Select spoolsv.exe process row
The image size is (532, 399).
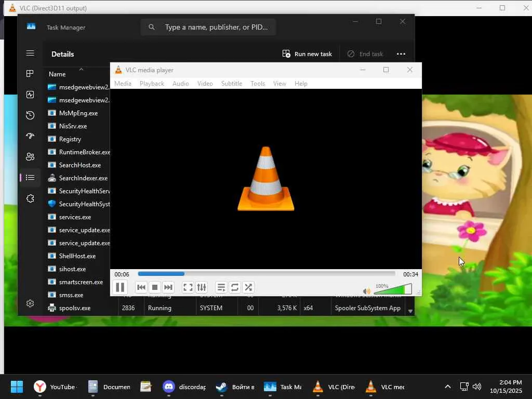point(225,308)
